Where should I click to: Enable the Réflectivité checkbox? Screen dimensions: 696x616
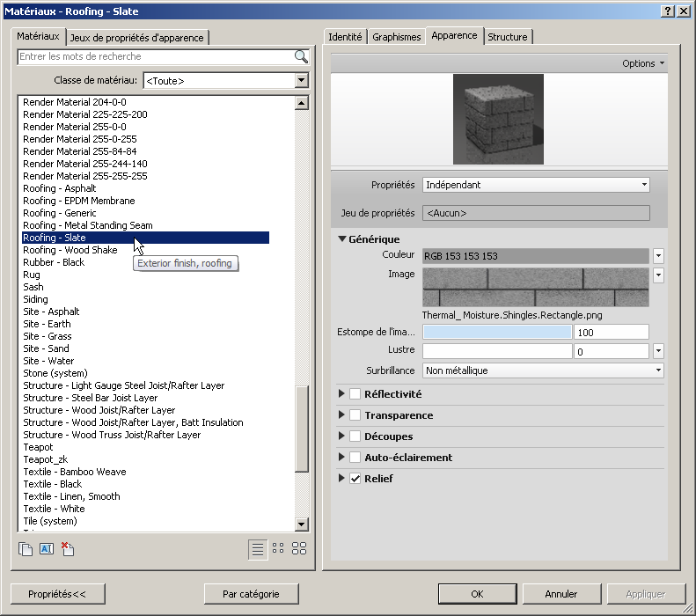(x=355, y=394)
